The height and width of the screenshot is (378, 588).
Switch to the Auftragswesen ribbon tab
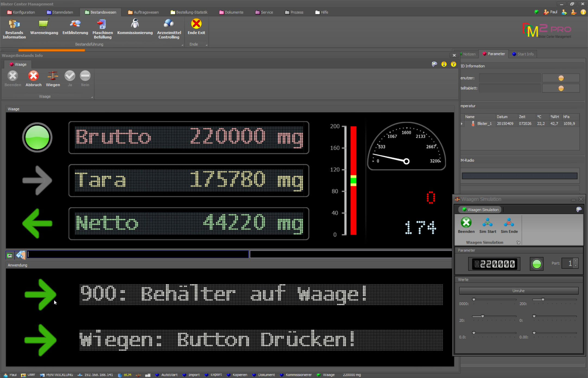pyautogui.click(x=143, y=12)
